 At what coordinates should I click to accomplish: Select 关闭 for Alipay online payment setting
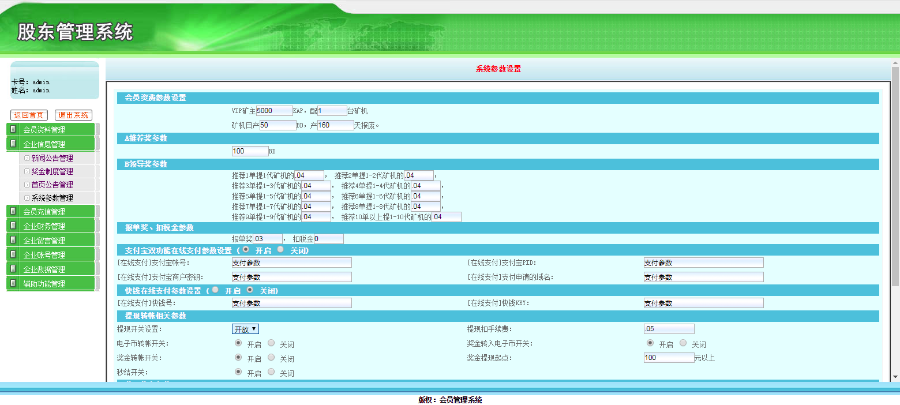pyautogui.click(x=279, y=249)
